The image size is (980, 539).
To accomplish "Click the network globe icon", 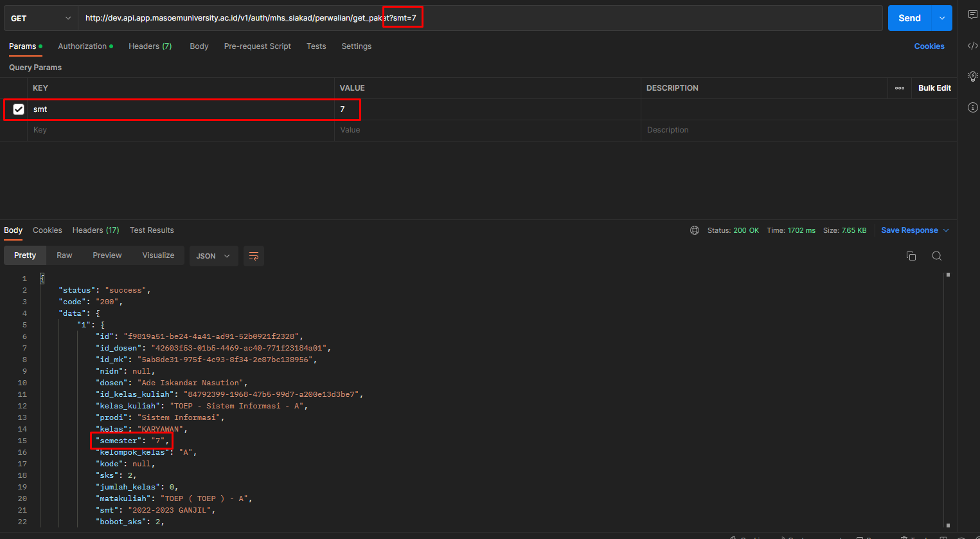I will 695,230.
